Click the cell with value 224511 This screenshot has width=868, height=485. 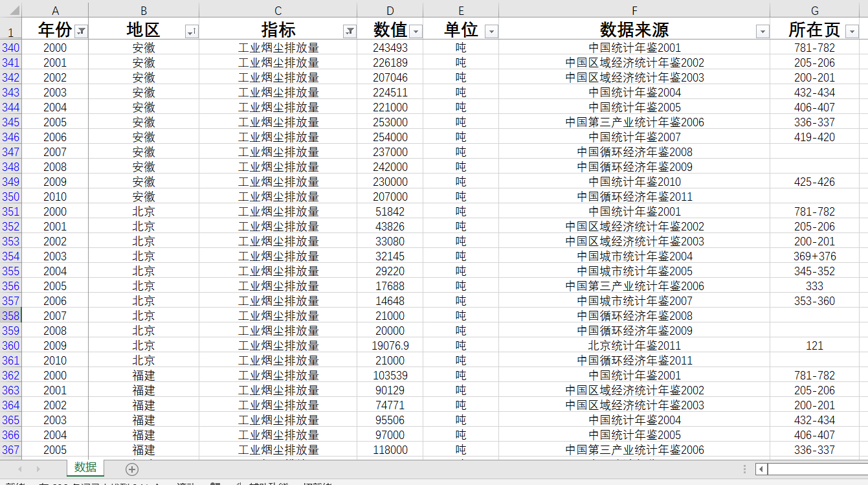click(390, 93)
